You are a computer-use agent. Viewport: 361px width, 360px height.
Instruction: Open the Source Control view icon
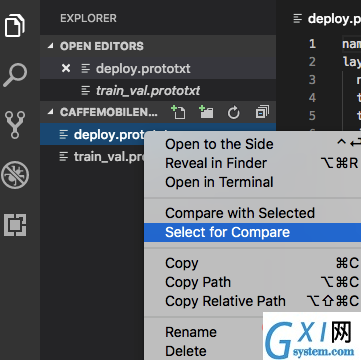point(15,125)
